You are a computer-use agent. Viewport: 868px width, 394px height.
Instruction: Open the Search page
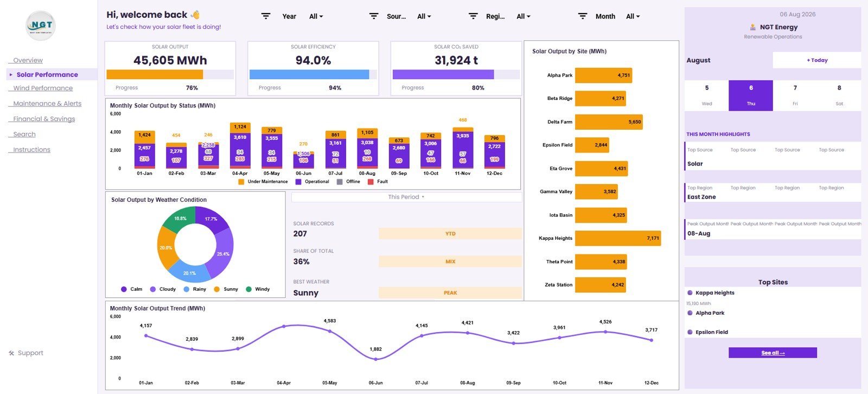tap(24, 134)
